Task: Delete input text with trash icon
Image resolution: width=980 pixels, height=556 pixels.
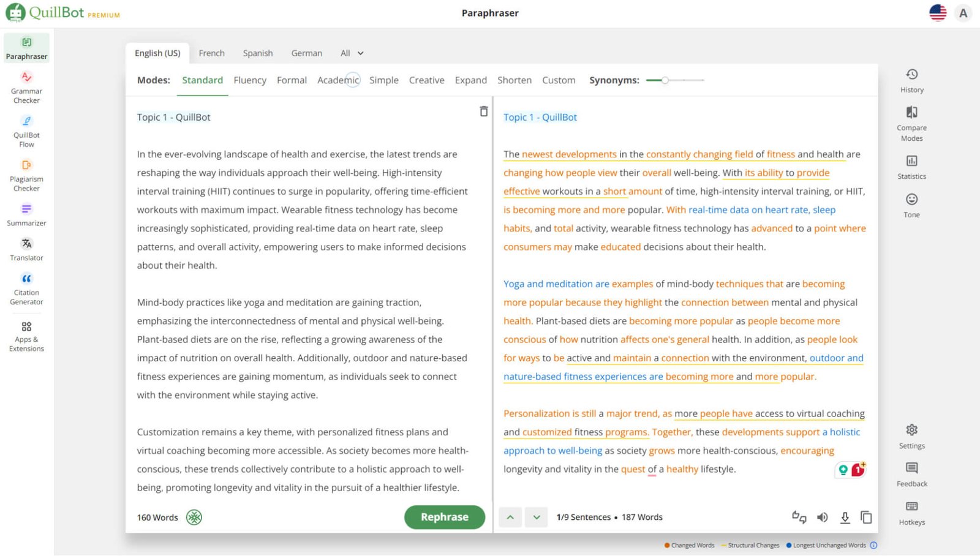Action: coord(483,111)
